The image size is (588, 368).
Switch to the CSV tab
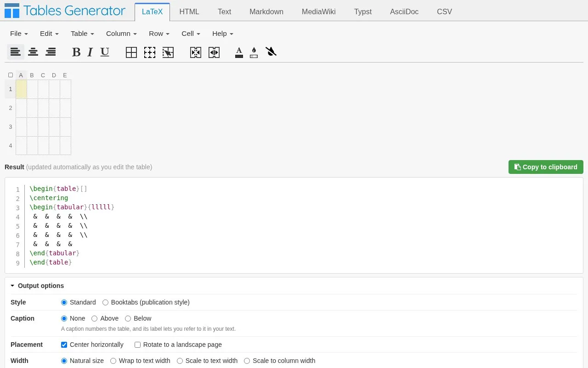[x=444, y=12]
